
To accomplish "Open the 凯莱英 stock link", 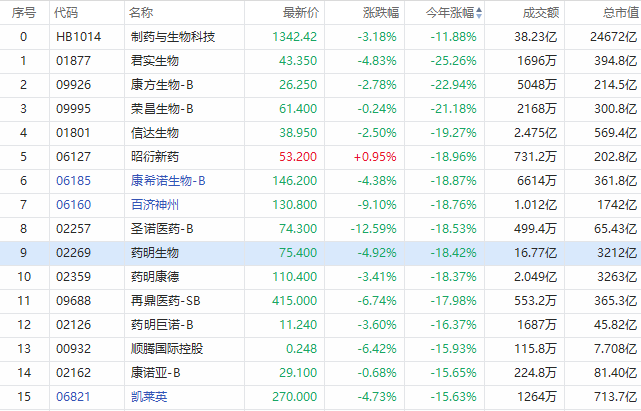I will (x=149, y=397).
